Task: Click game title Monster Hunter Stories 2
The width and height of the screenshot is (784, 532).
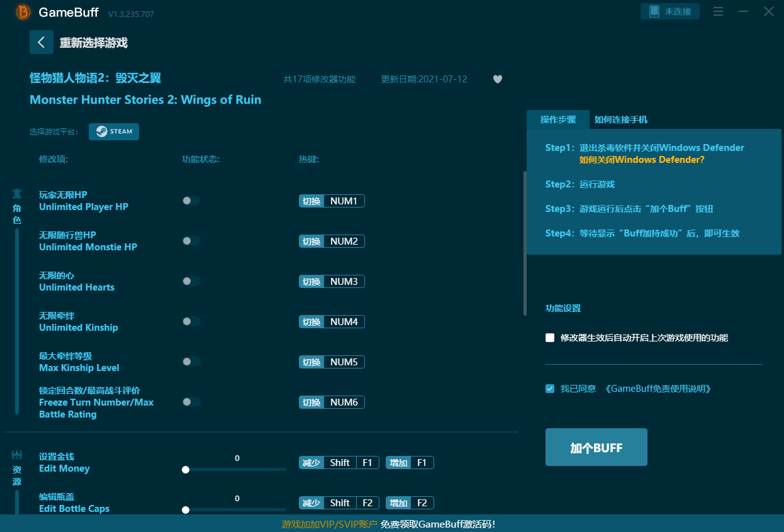Action: click(145, 99)
